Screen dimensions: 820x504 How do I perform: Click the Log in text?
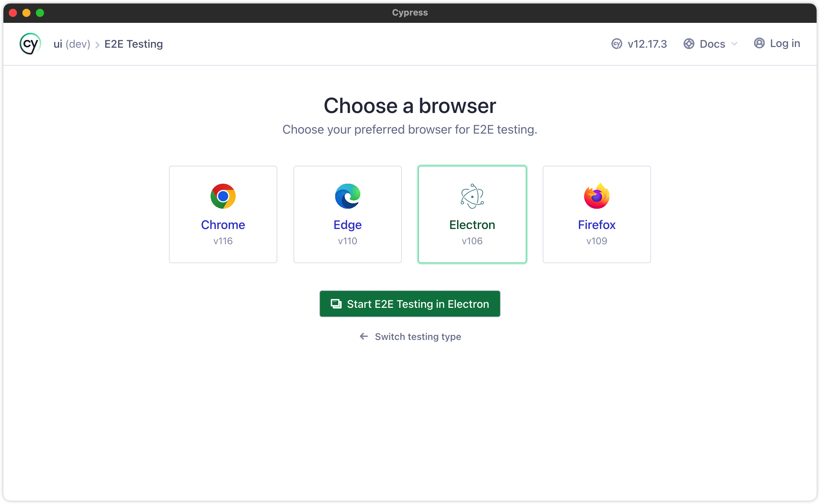(x=785, y=43)
